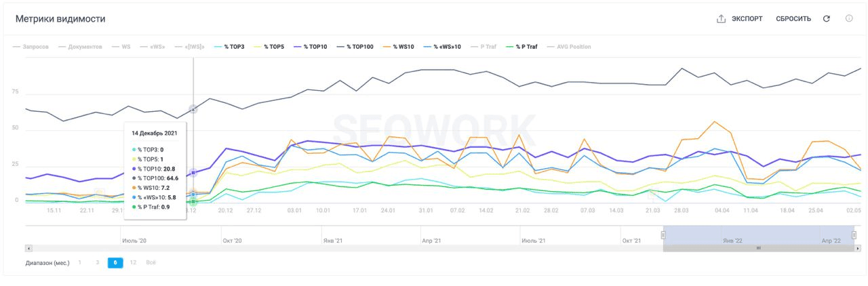Click the scrollbar thumb grip
Viewport: 868px width, 286px height.
(758, 248)
